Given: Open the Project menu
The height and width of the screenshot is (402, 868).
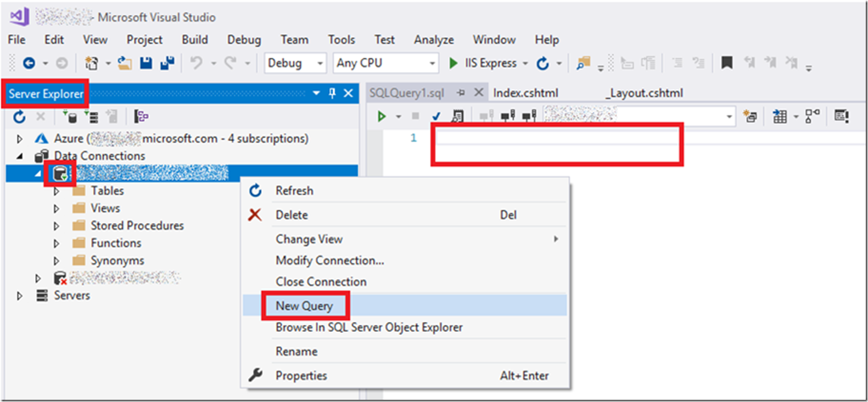Looking at the screenshot, I should [x=144, y=39].
